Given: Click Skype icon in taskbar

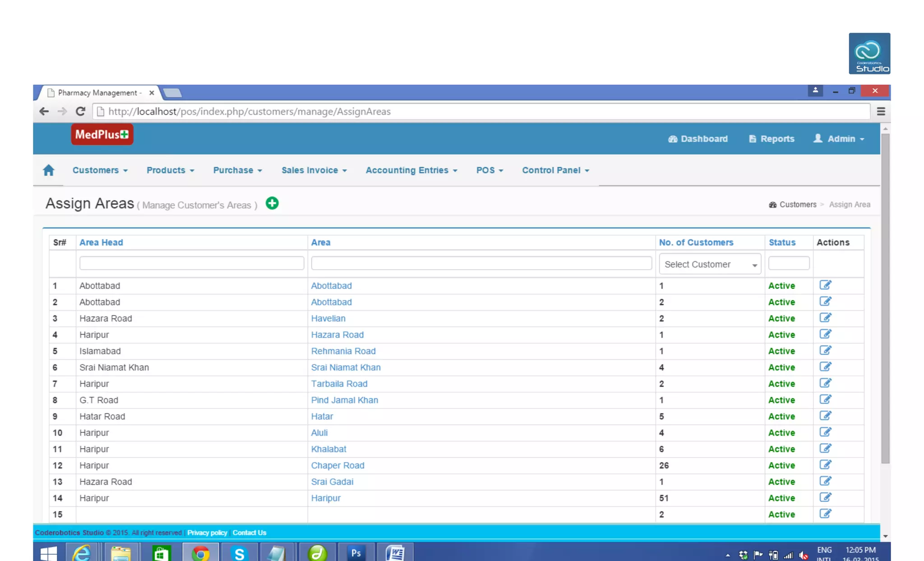Looking at the screenshot, I should click(239, 552).
